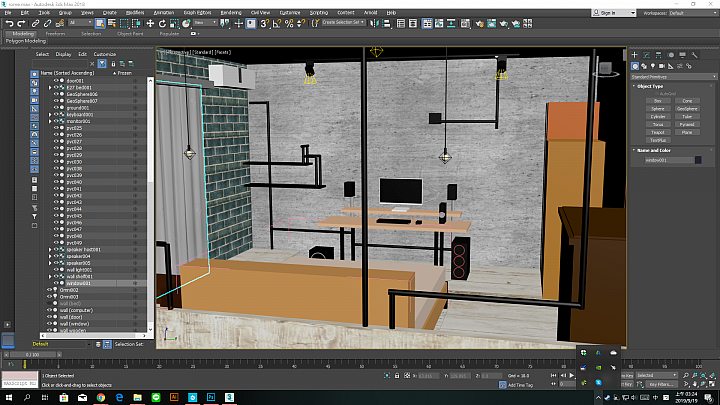Open Render Setup teapot icon
This screenshot has height=405, width=720.
click(x=479, y=23)
